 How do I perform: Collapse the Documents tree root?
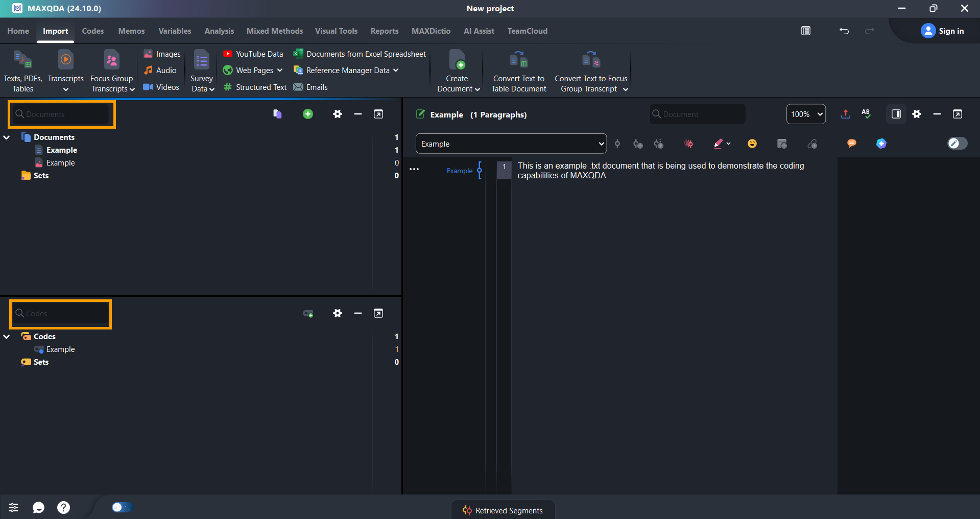click(7, 137)
